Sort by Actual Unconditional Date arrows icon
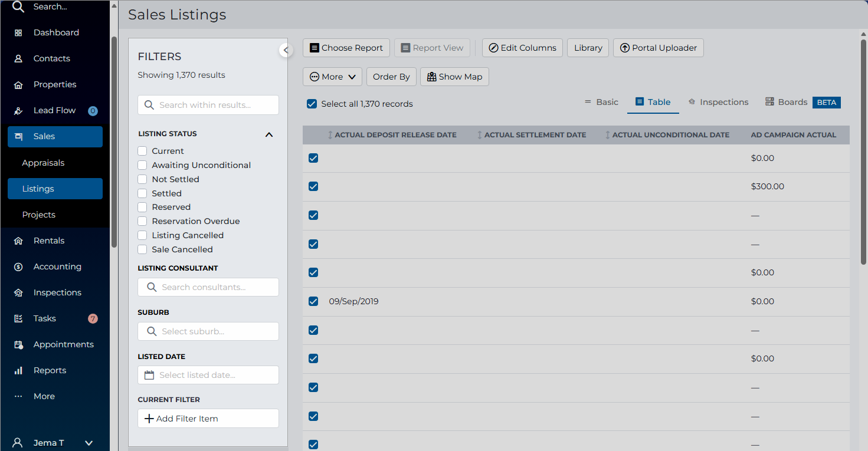 point(608,135)
